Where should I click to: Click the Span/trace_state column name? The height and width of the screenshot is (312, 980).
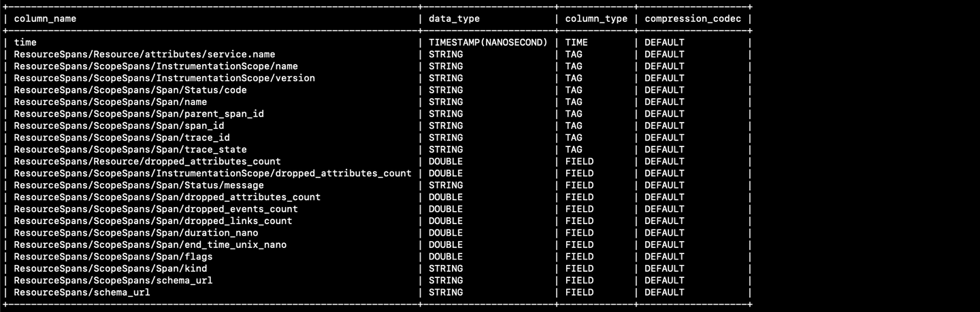pos(130,149)
